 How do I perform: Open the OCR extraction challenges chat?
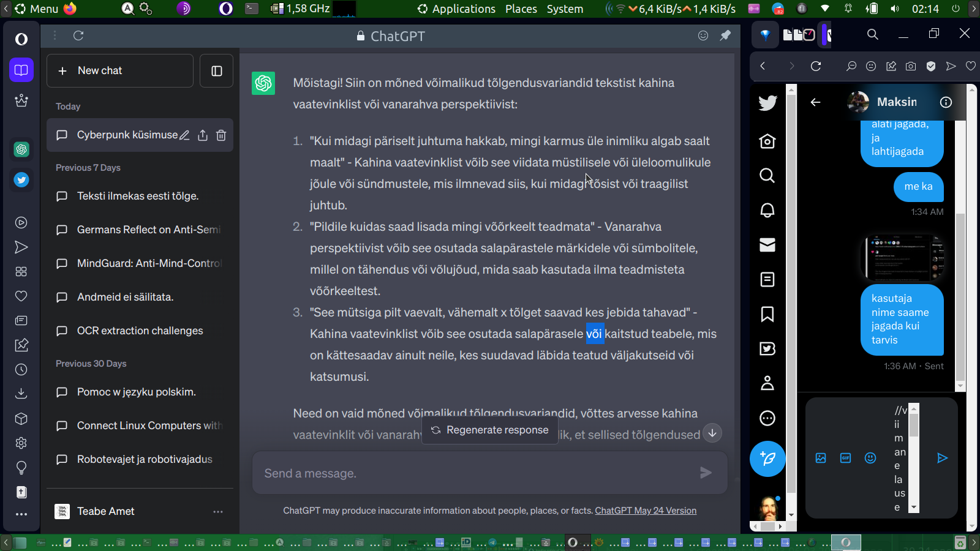pyautogui.click(x=140, y=331)
